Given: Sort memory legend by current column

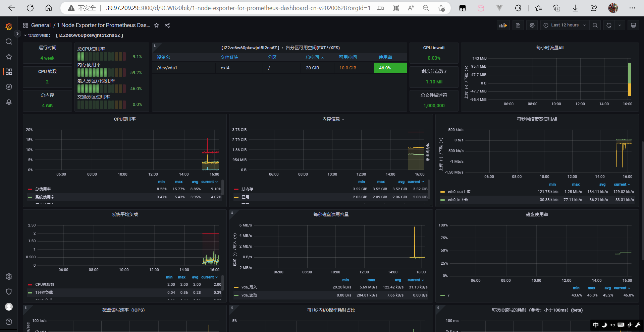Looking at the screenshot, I should tap(416, 182).
